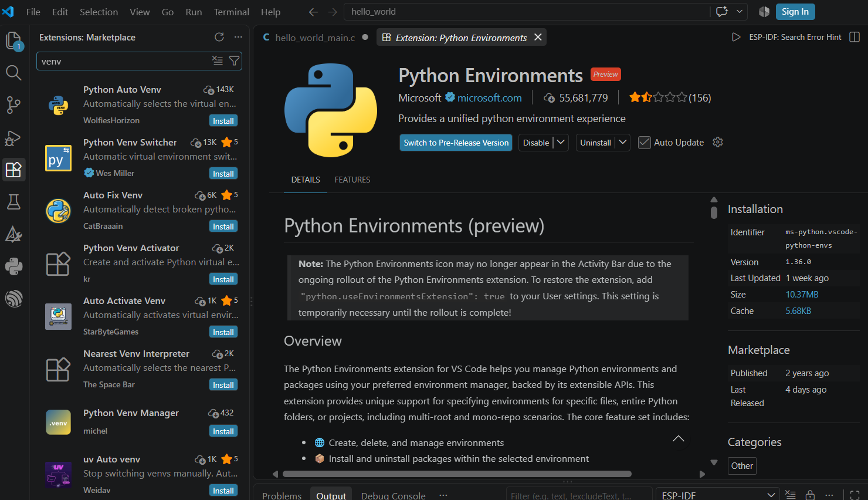Open the Python view in activity bar
Image resolution: width=868 pixels, height=500 pixels.
[13, 267]
